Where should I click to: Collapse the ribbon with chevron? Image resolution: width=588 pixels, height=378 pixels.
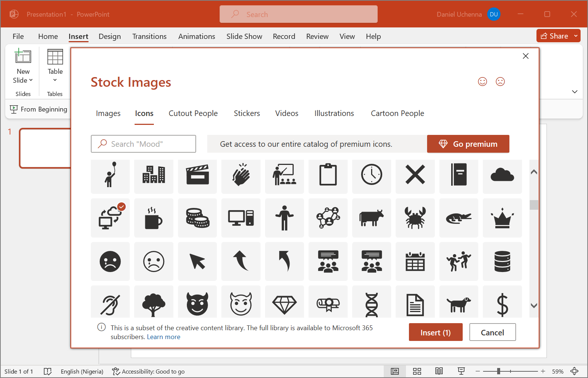[575, 92]
